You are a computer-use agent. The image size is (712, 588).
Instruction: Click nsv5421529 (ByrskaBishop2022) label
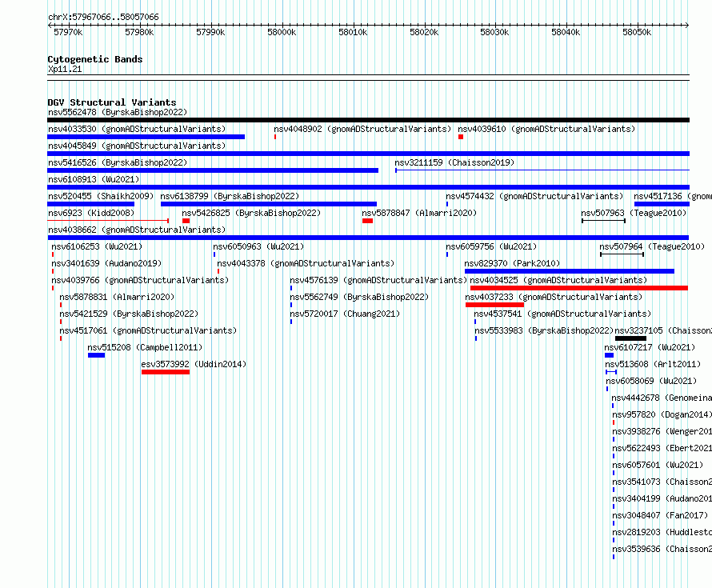point(129,314)
